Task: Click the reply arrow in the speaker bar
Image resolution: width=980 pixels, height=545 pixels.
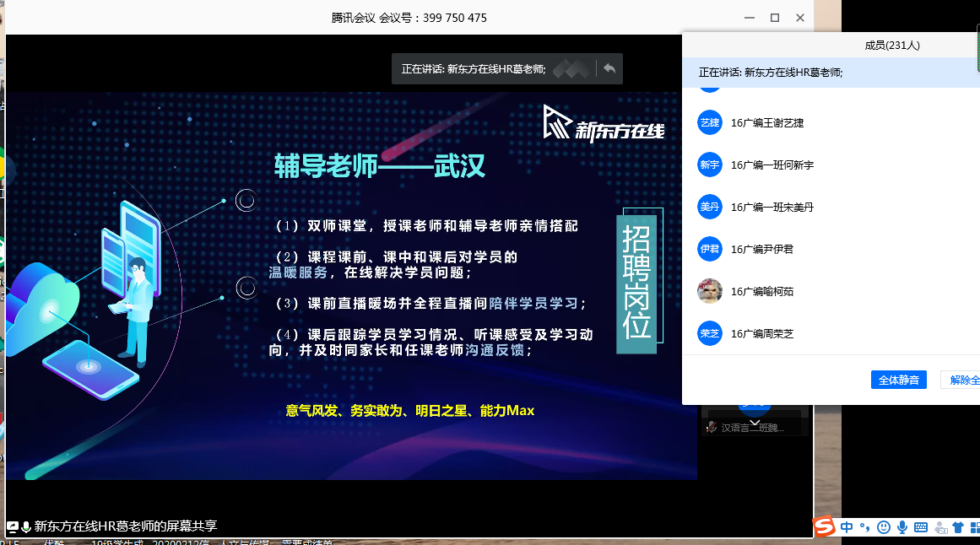Action: pos(609,68)
